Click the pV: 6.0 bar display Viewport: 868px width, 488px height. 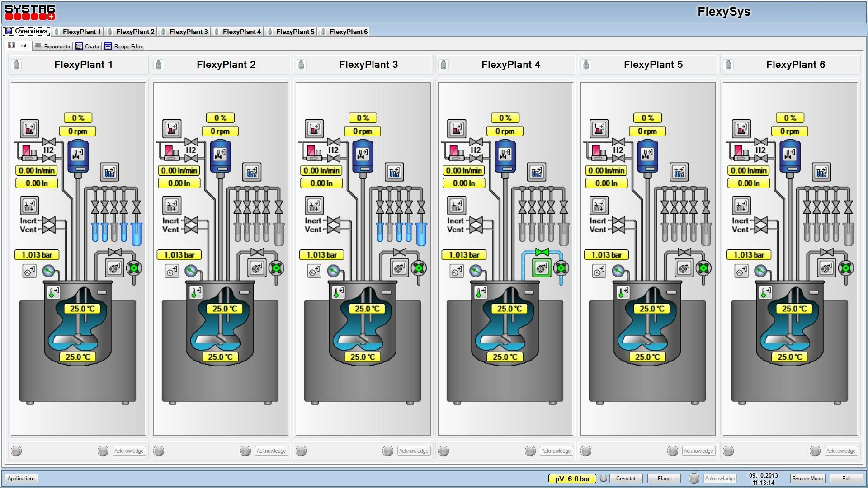coord(572,479)
